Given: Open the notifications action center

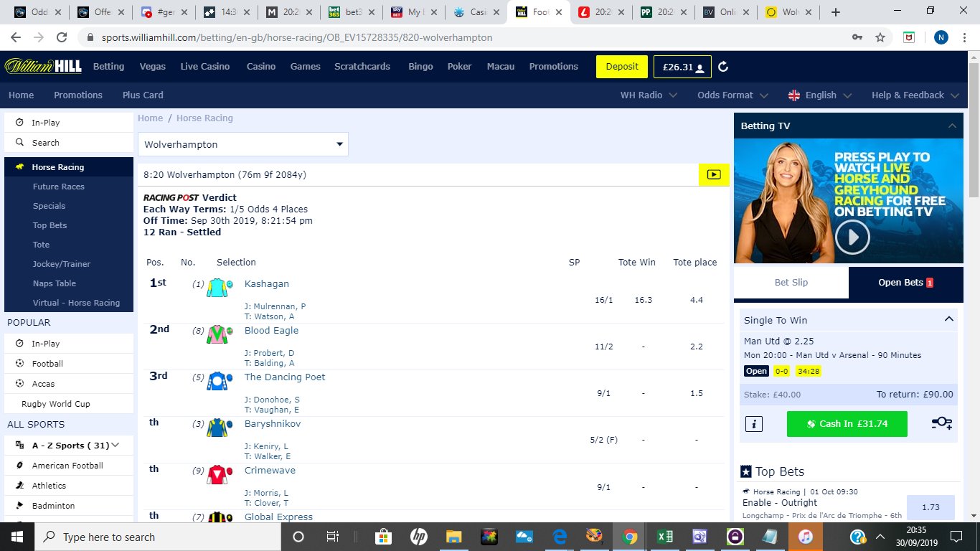Looking at the screenshot, I should click(956, 537).
